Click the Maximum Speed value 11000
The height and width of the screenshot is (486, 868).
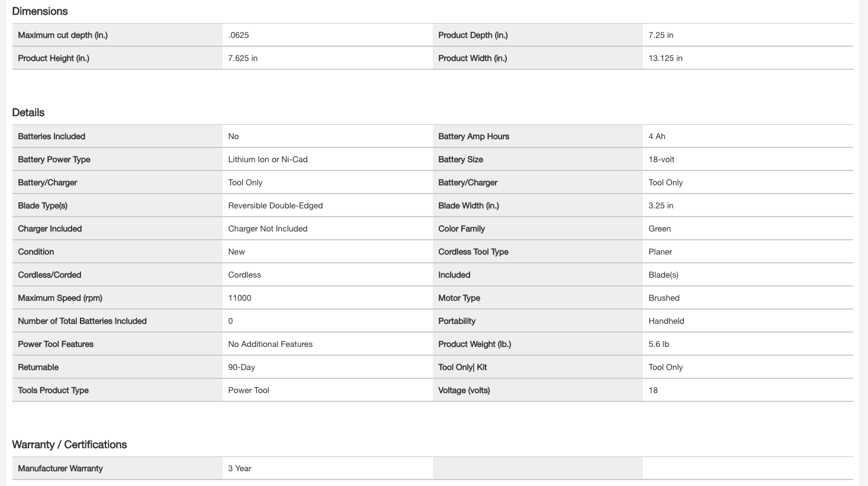[x=240, y=298]
